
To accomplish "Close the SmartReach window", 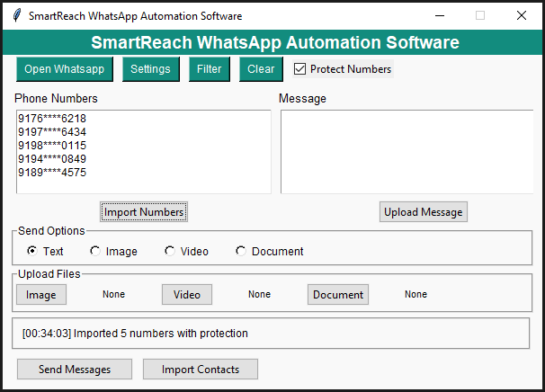I will pyautogui.click(x=522, y=15).
